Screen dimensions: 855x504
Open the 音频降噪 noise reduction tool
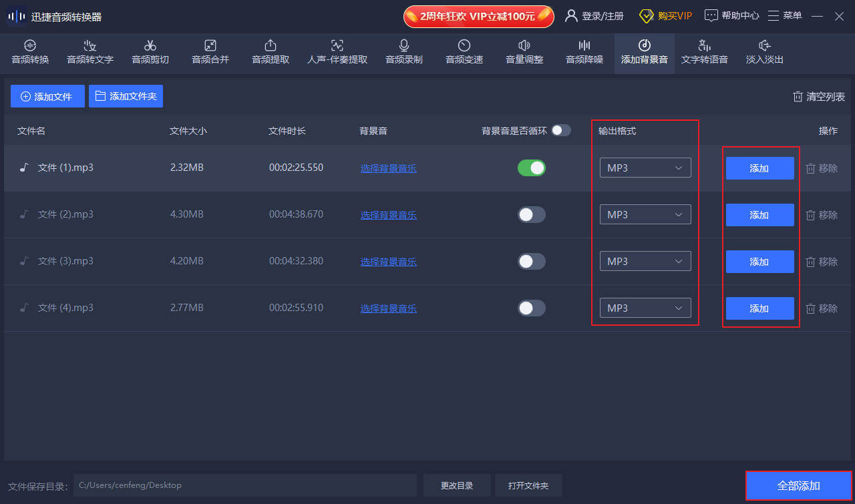pyautogui.click(x=584, y=53)
